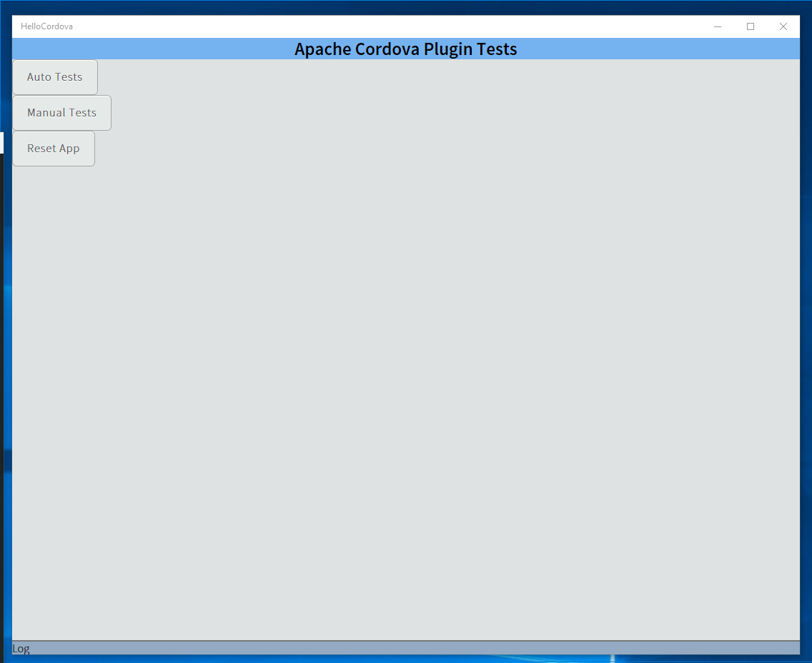Expand the Log bar at the bottom
The width and height of the screenshot is (812, 663).
pyautogui.click(x=405, y=648)
